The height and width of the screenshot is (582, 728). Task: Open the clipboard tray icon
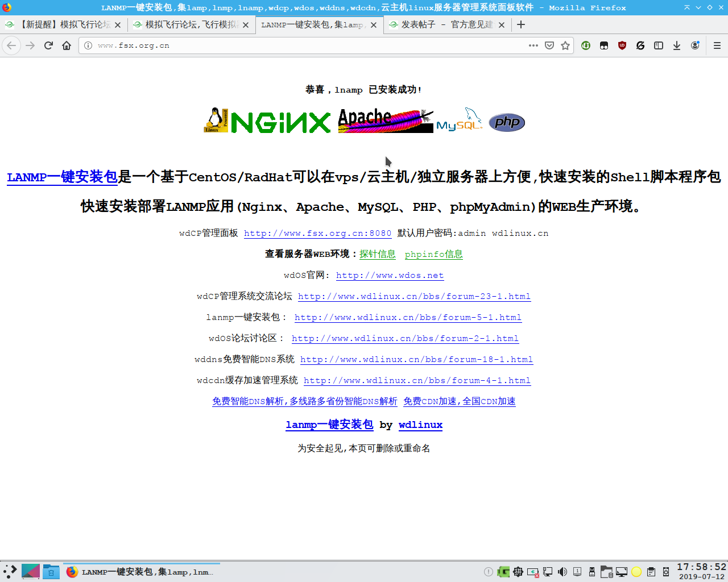[651, 572]
